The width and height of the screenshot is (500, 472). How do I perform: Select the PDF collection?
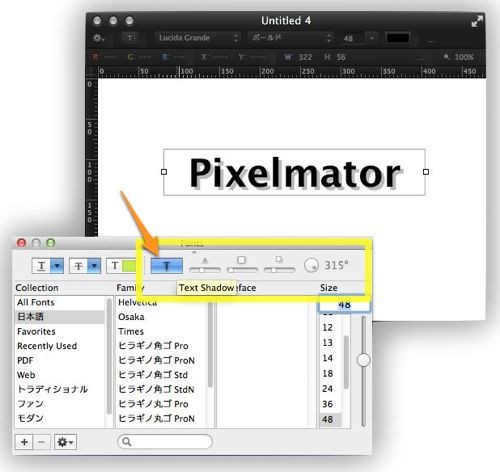(60, 361)
